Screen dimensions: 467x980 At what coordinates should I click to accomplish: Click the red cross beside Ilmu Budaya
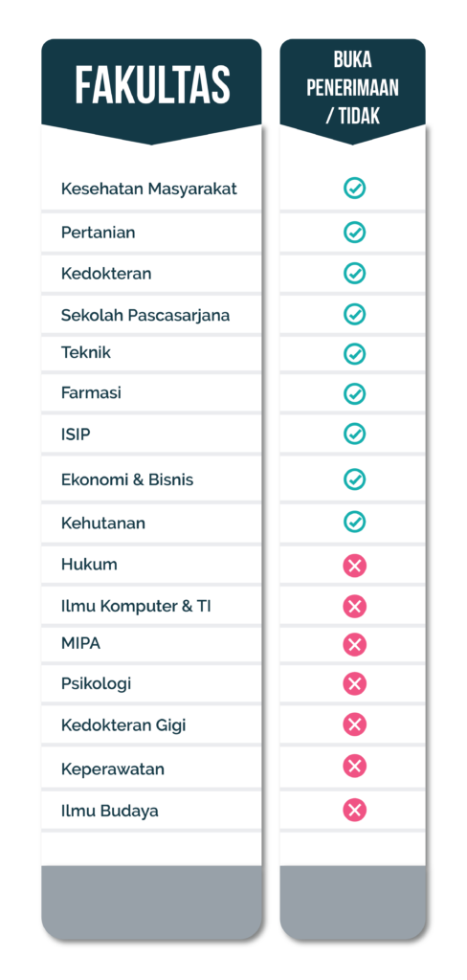click(354, 811)
